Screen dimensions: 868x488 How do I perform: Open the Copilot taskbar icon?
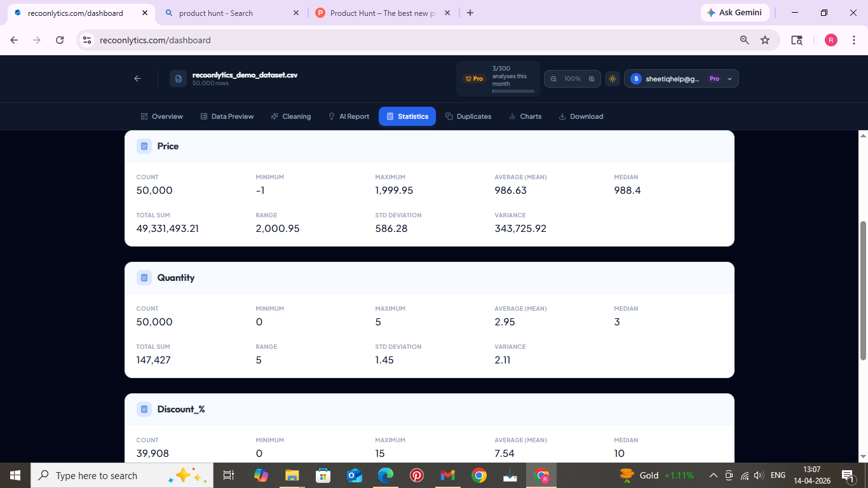pos(261,475)
